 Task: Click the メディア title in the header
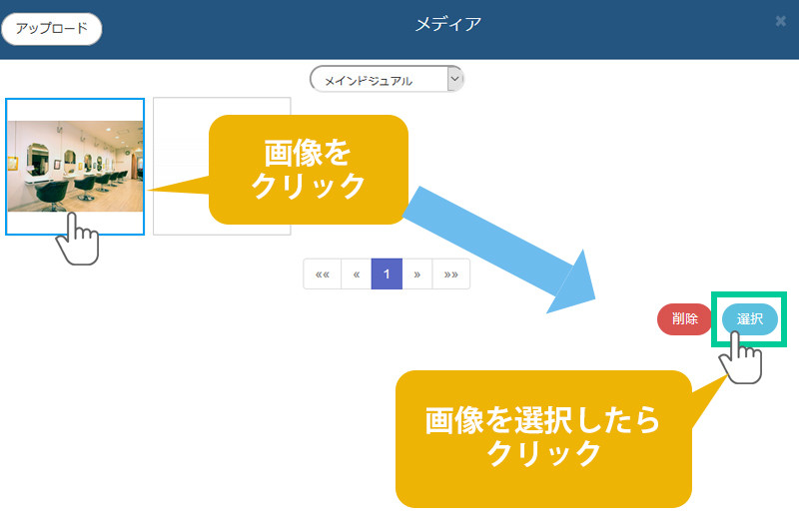(x=448, y=25)
